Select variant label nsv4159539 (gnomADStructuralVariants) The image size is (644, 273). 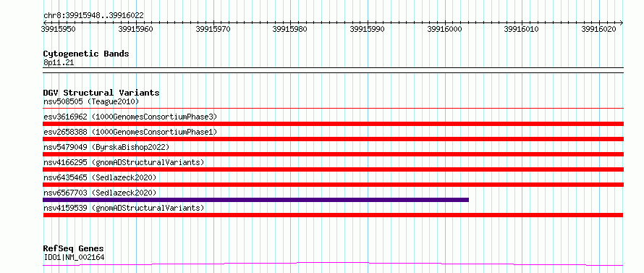point(124,208)
